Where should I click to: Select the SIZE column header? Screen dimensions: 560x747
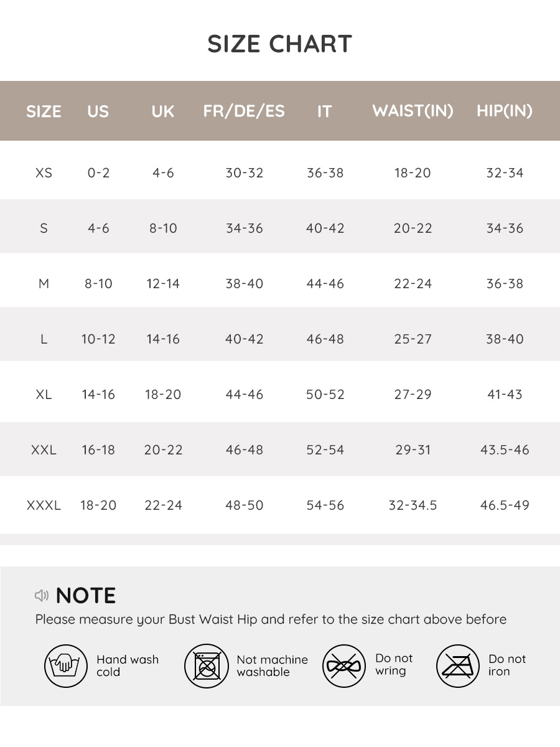tap(44, 111)
